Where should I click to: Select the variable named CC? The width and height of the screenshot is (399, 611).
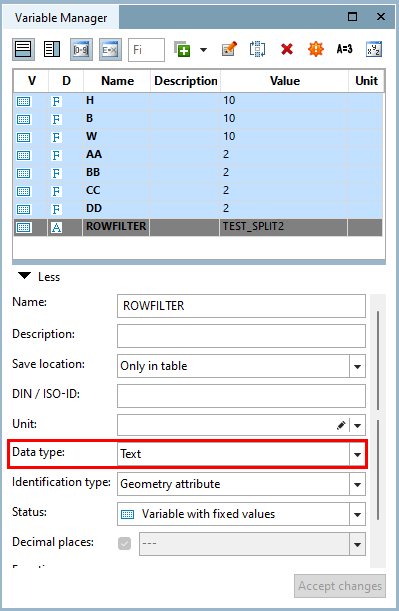click(117, 190)
